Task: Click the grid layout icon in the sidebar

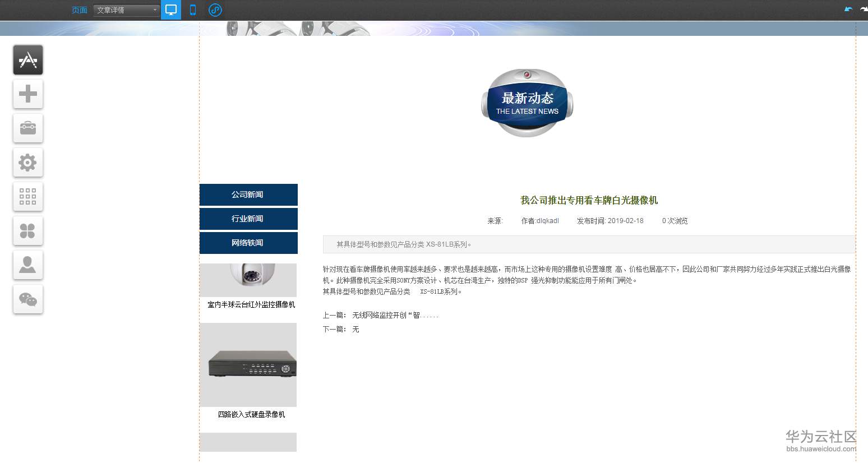Action: pos(27,197)
